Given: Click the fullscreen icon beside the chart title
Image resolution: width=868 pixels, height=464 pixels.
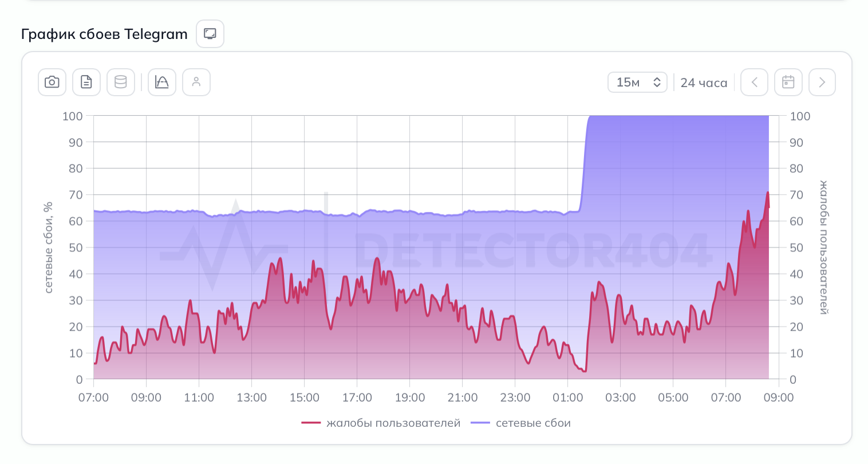Looking at the screenshot, I should pyautogui.click(x=210, y=34).
